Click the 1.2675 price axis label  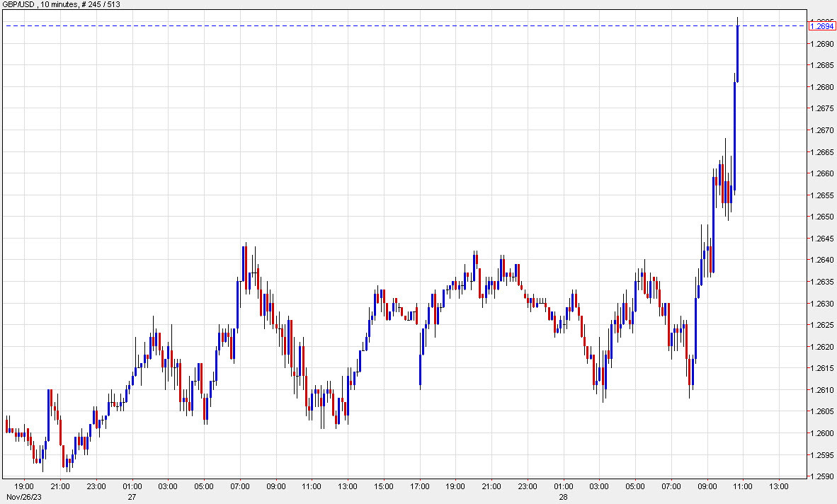[821, 108]
